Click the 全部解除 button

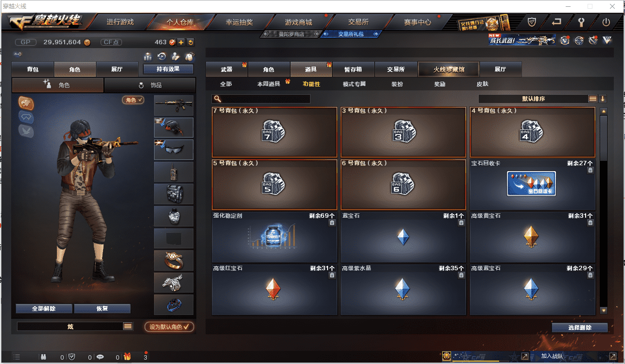[x=44, y=309]
